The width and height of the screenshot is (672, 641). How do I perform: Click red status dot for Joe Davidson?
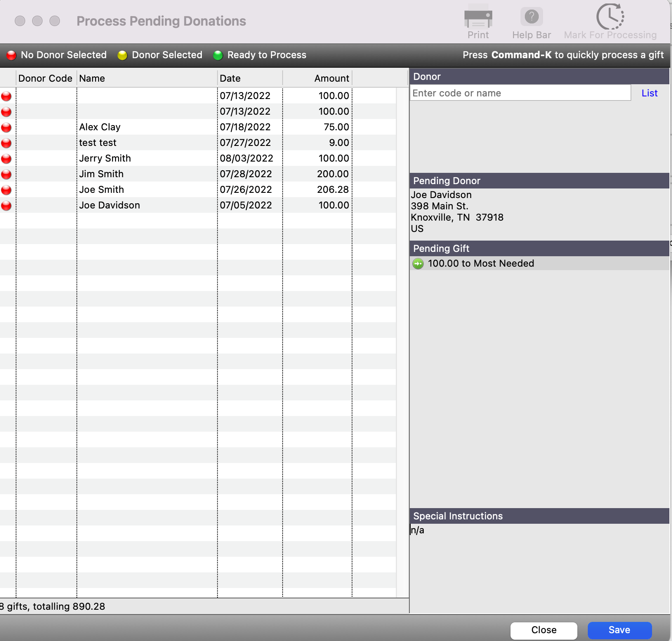coord(7,205)
